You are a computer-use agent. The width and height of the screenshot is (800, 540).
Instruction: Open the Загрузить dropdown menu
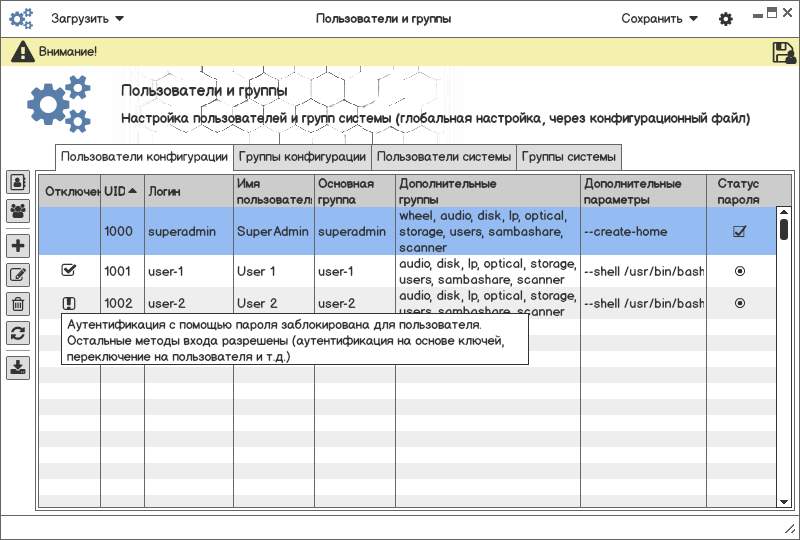click(88, 19)
